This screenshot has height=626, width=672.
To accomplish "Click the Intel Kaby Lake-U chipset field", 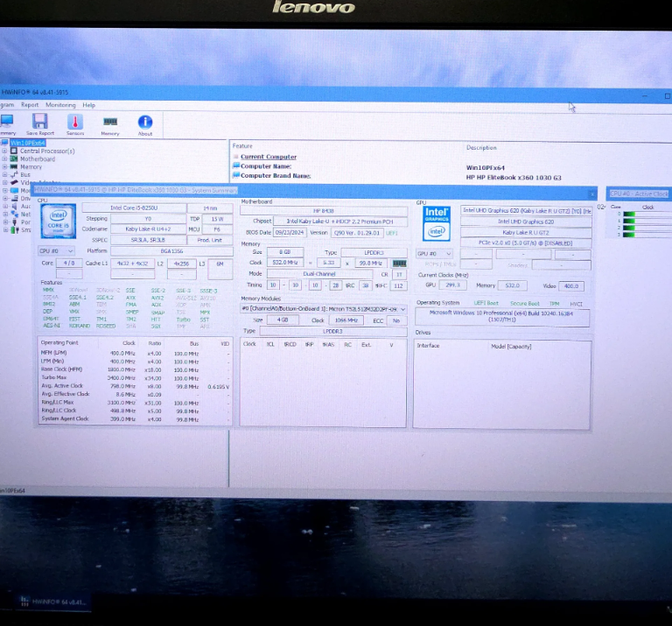I will pos(340,222).
